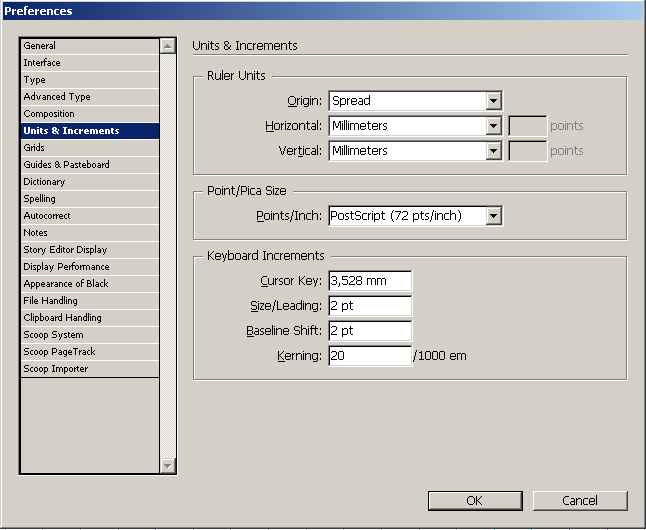Click the Kerning increment field

[370, 356]
